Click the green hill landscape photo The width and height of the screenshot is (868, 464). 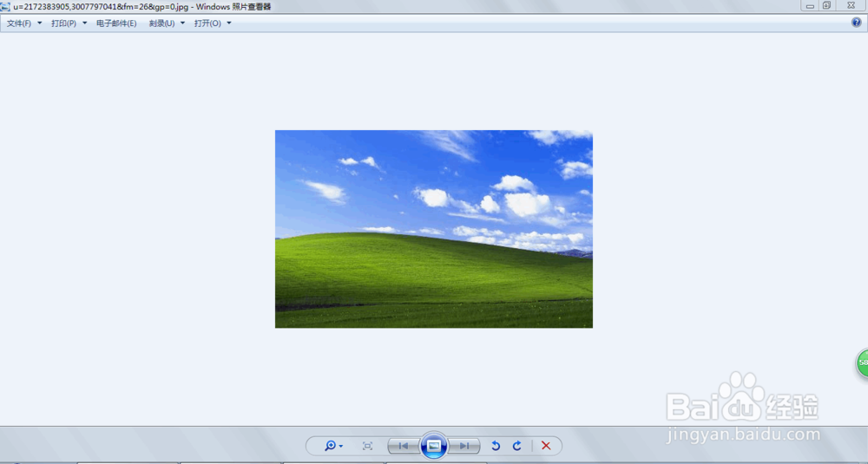(x=434, y=229)
